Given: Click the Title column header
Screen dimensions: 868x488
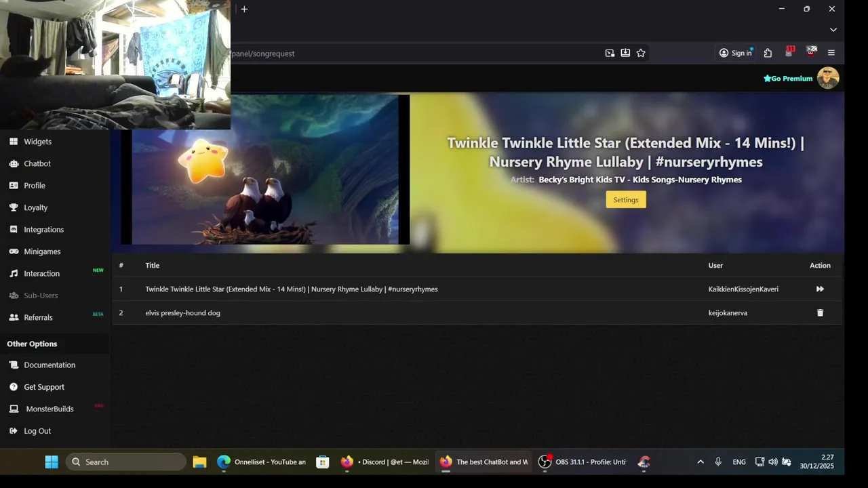Looking at the screenshot, I should (x=153, y=266).
